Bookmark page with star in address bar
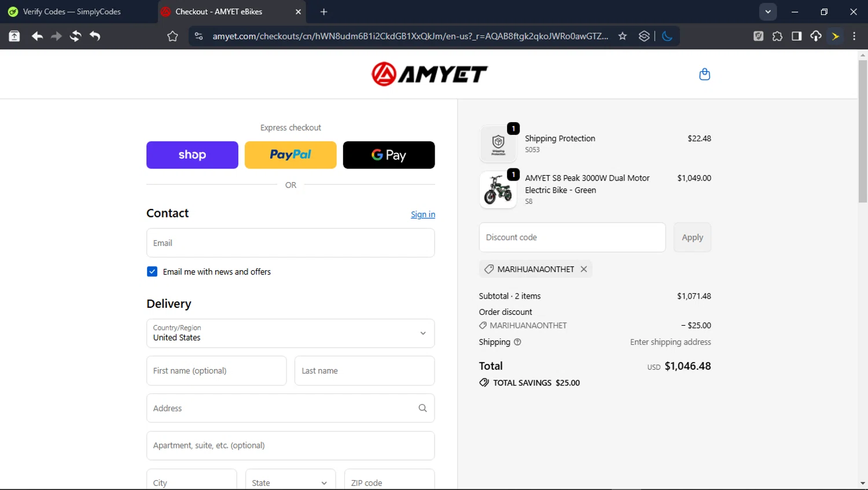868x490 pixels. 623,36
